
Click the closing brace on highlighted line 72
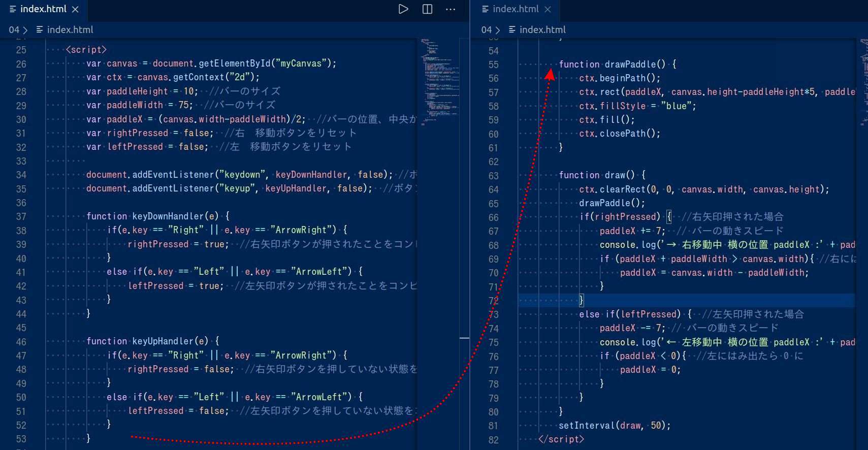(x=582, y=300)
